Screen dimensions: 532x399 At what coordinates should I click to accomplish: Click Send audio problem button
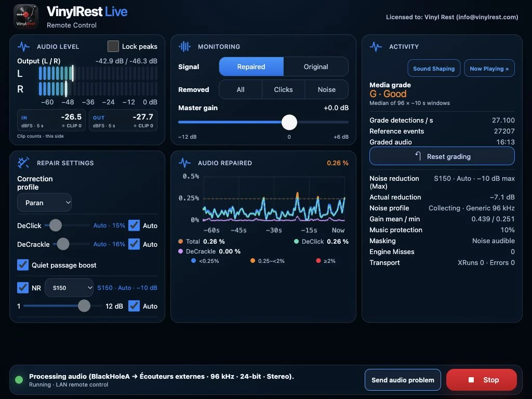click(403, 380)
